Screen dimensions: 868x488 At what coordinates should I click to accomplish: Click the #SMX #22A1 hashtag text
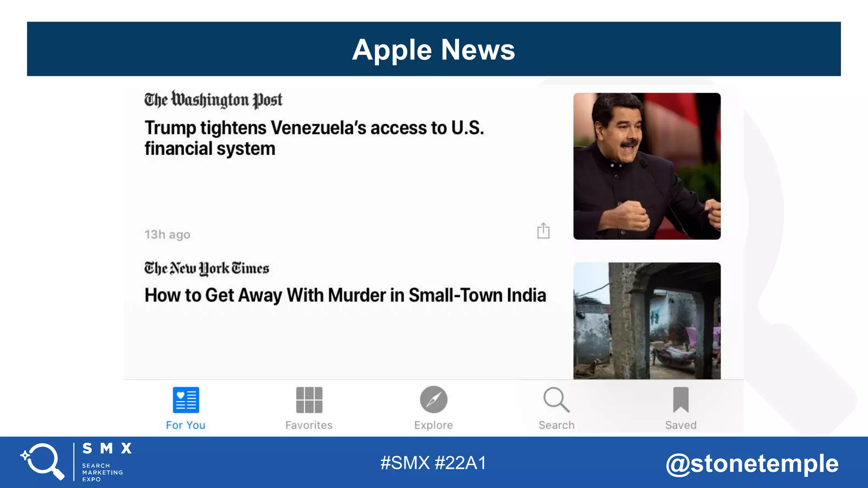tap(433, 463)
